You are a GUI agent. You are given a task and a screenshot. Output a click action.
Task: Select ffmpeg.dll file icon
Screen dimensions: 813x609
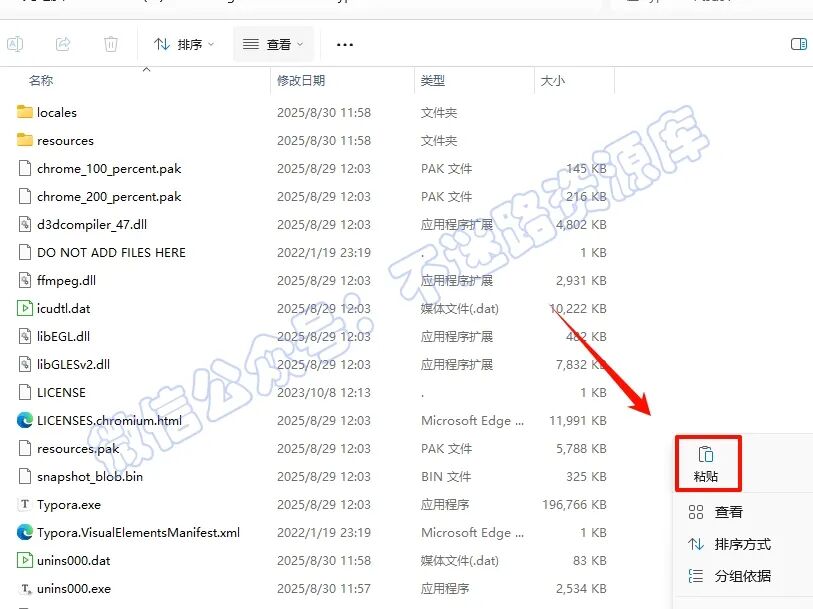coord(24,280)
